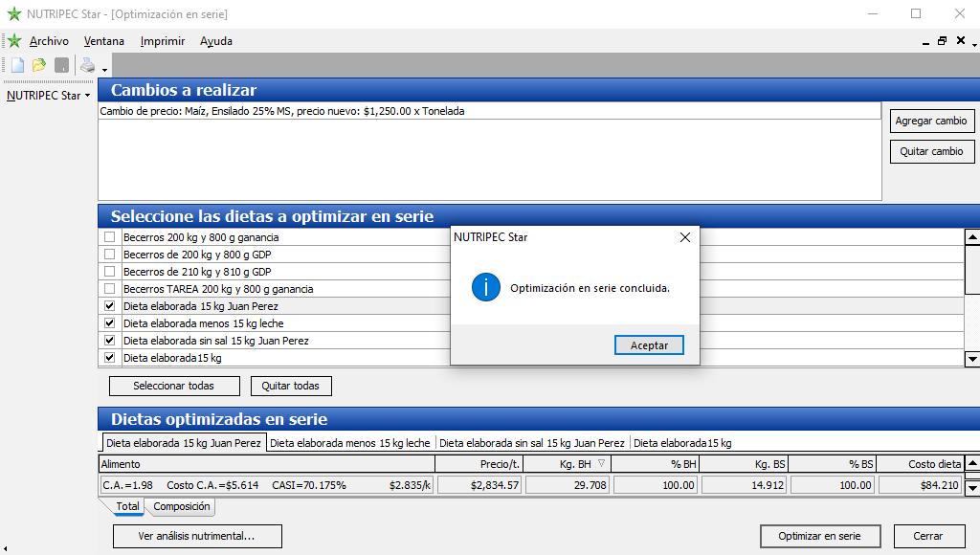Open the Ventana menu

click(x=103, y=41)
